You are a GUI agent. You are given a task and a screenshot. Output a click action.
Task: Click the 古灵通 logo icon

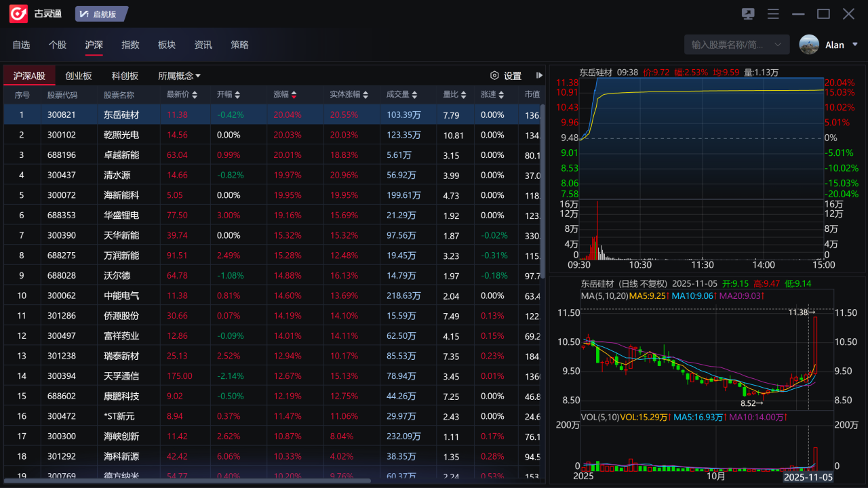coord(18,13)
